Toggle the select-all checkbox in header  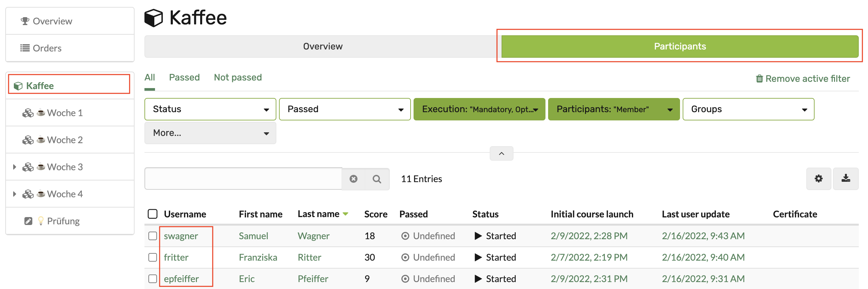coord(153,214)
